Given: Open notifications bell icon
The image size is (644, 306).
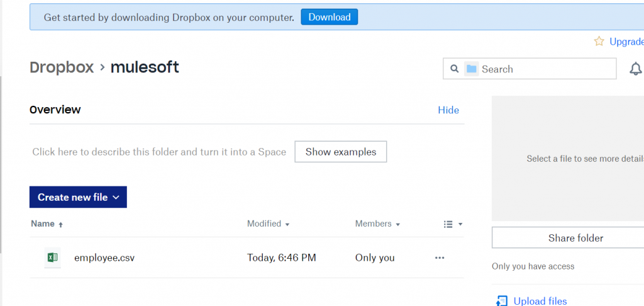Looking at the screenshot, I should 635,69.
